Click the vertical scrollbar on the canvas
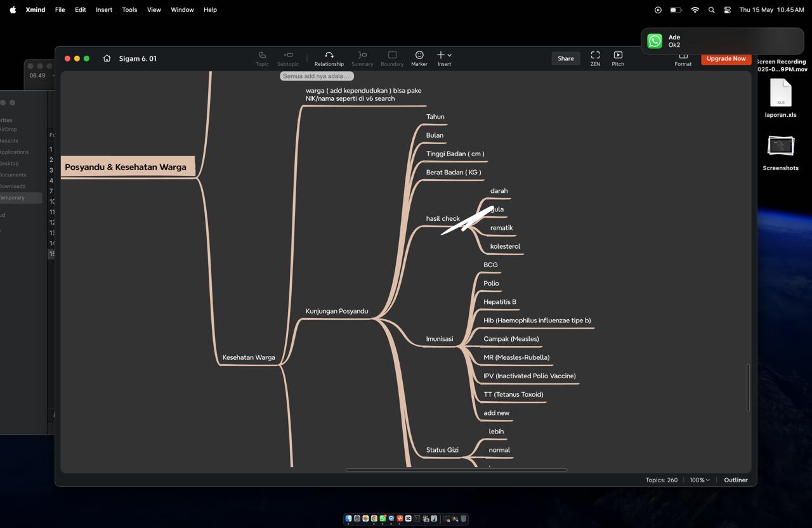This screenshot has height=528, width=812. coord(749,387)
